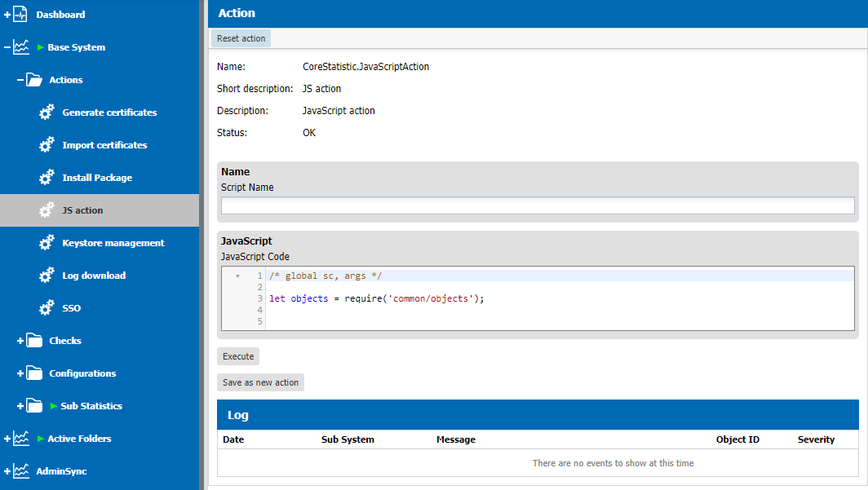Click the Base System chart icon
The height and width of the screenshot is (490, 868).
click(21, 47)
